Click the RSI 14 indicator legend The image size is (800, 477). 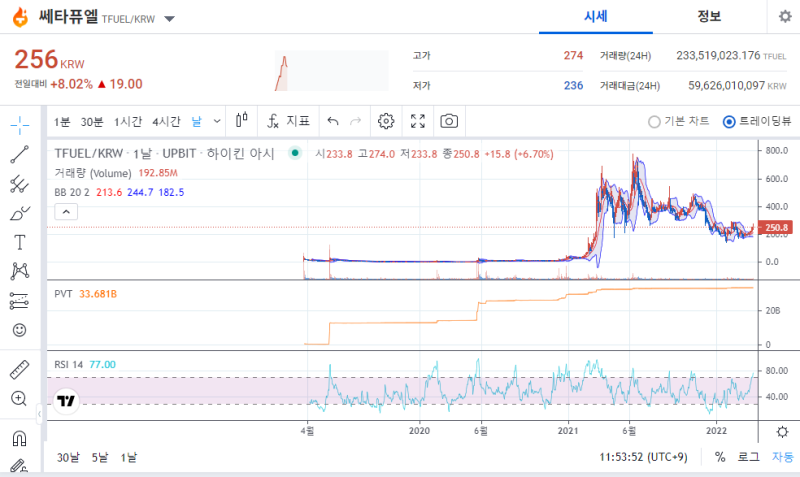pos(68,365)
